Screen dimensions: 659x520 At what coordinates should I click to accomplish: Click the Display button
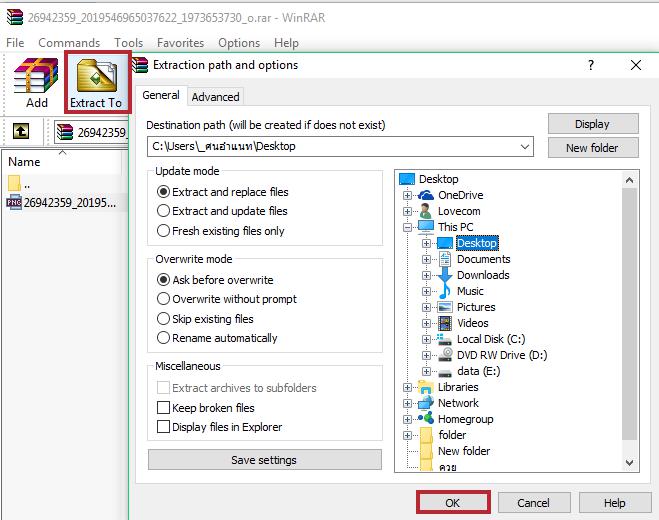click(x=593, y=124)
